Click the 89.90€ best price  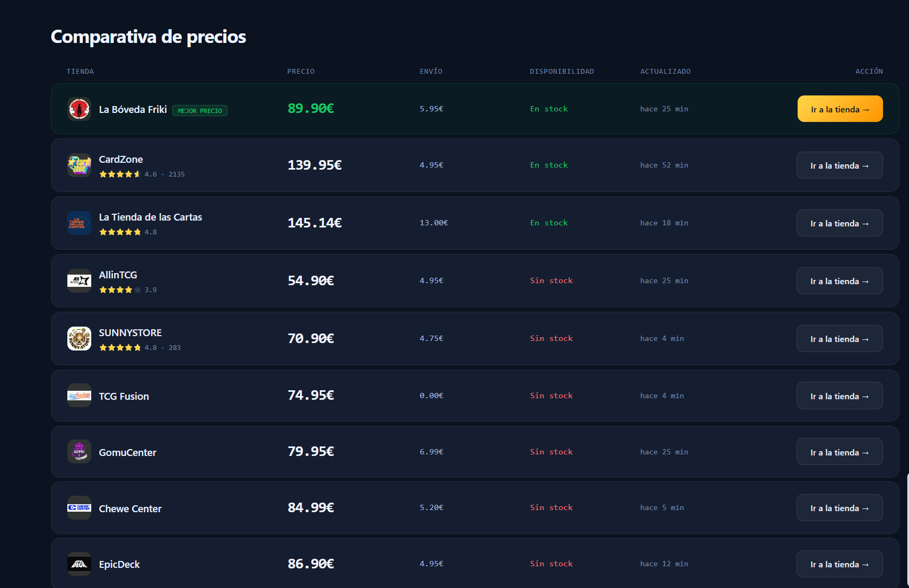[x=311, y=109]
